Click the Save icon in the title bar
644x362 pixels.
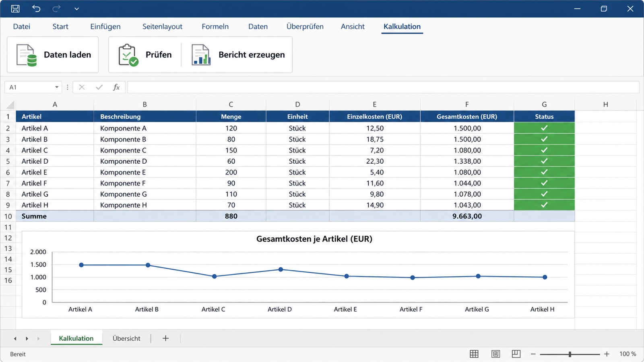point(15,8)
